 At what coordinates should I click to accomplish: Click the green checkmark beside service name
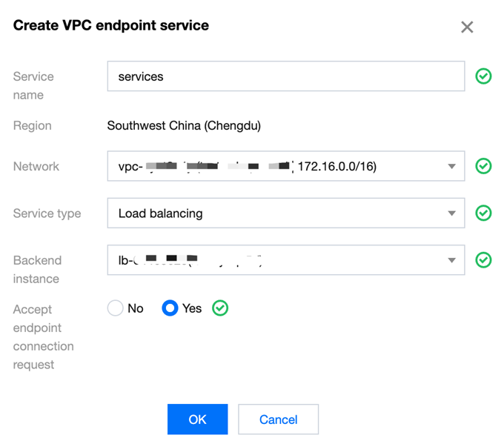pyautogui.click(x=483, y=76)
